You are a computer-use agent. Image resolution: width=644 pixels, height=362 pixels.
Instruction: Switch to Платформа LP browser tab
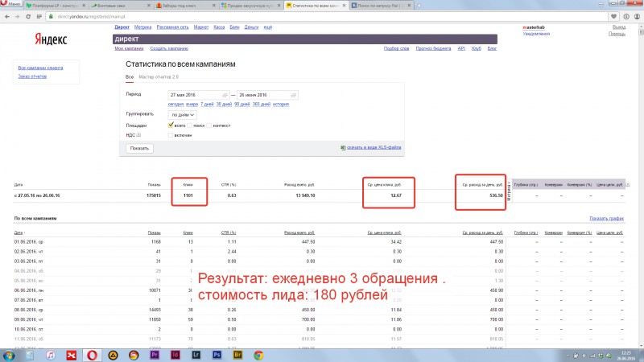click(55, 6)
